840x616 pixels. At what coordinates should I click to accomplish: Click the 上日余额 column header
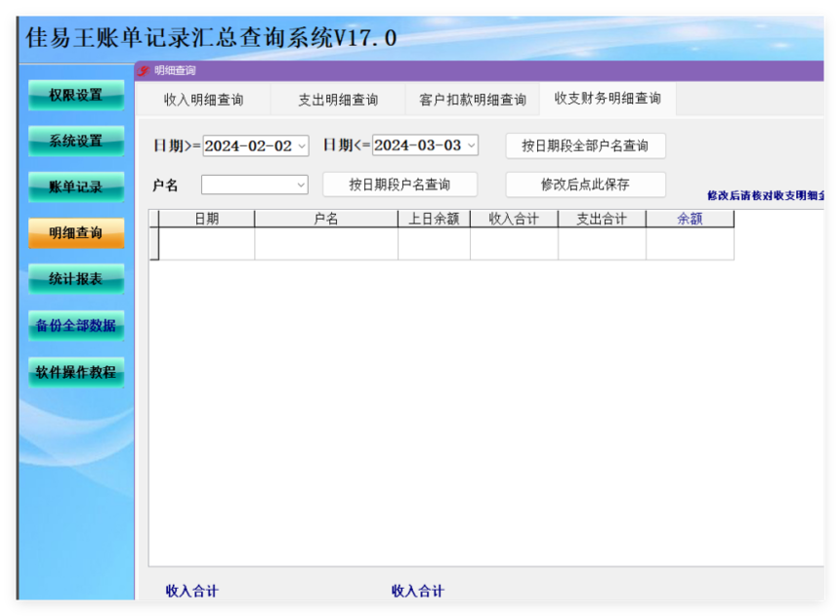[x=434, y=219]
